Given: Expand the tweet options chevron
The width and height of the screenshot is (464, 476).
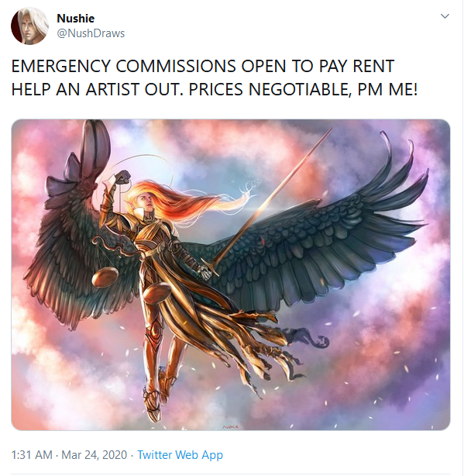Looking at the screenshot, I should [445, 16].
